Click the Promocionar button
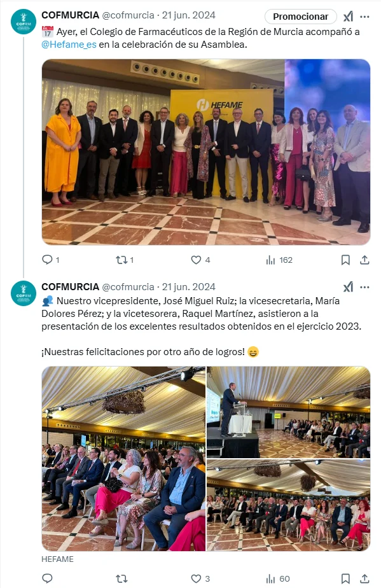Image resolution: width=381 pixels, height=588 pixels. tap(300, 17)
